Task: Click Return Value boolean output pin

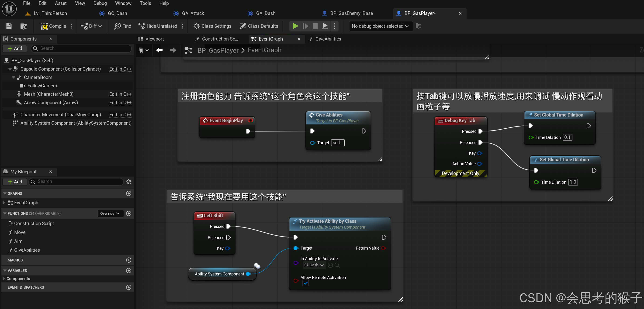Action: tap(383, 248)
